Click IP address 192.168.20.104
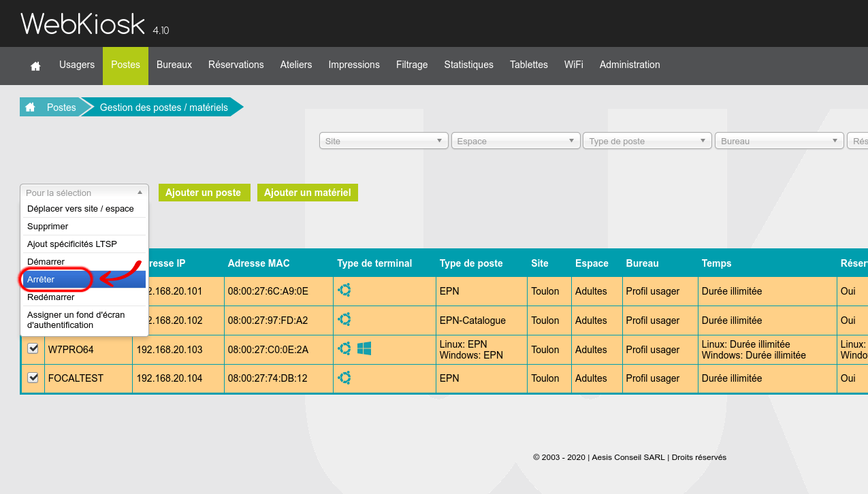Image resolution: width=868 pixels, height=494 pixels. point(170,378)
